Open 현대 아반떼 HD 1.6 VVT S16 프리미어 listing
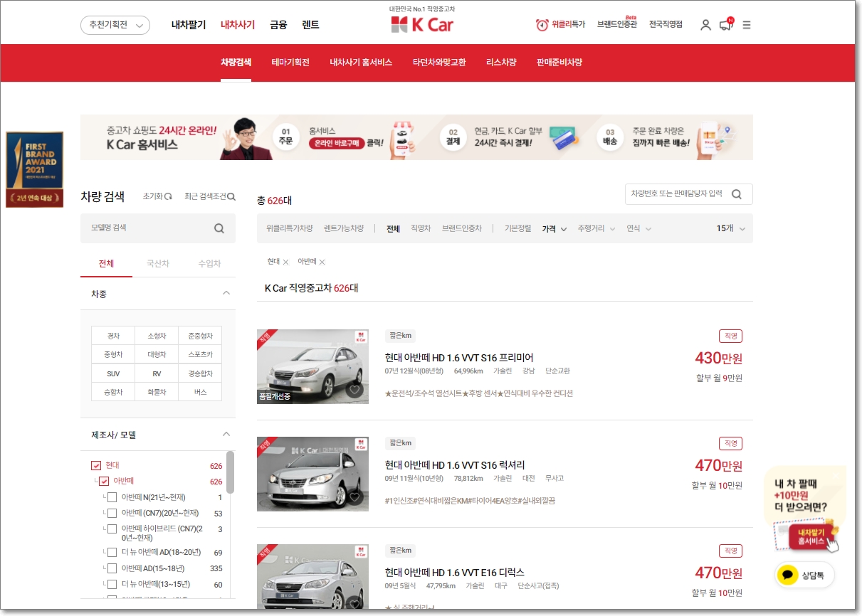862x616 pixels. pyautogui.click(x=459, y=358)
